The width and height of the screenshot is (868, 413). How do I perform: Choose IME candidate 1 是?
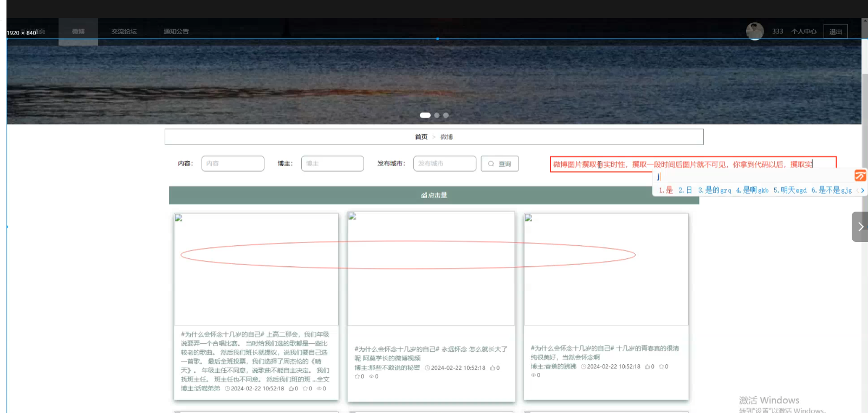click(666, 190)
